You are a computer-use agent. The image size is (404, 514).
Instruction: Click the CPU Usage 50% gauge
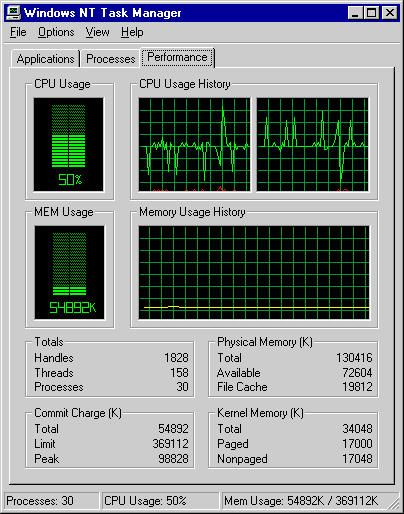click(x=69, y=144)
